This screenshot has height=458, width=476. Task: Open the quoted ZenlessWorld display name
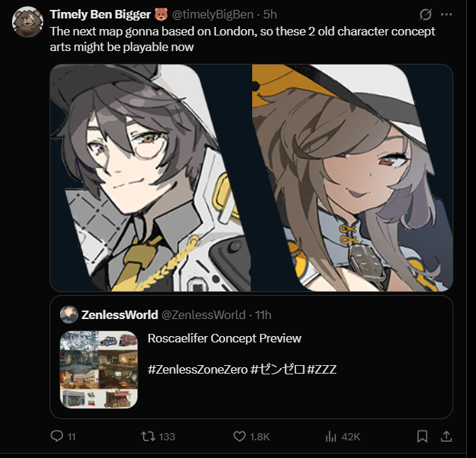120,315
